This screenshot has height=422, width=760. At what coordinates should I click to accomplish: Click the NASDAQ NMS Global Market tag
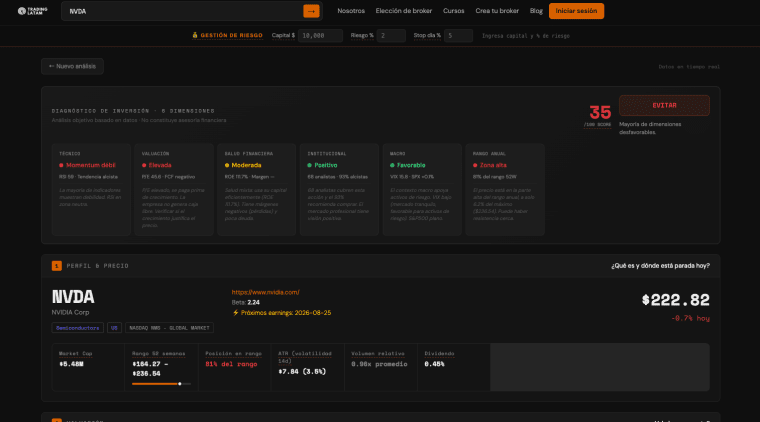[x=169, y=328]
